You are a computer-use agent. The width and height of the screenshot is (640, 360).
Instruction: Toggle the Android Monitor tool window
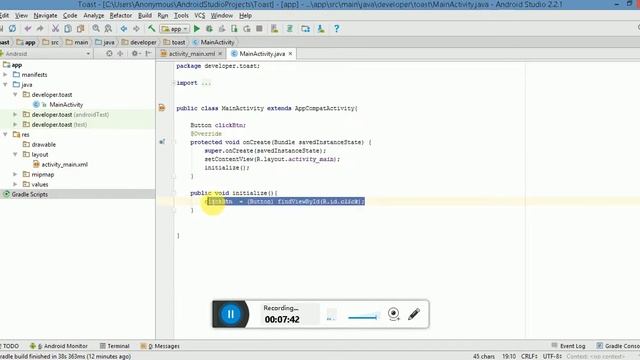[59, 346]
